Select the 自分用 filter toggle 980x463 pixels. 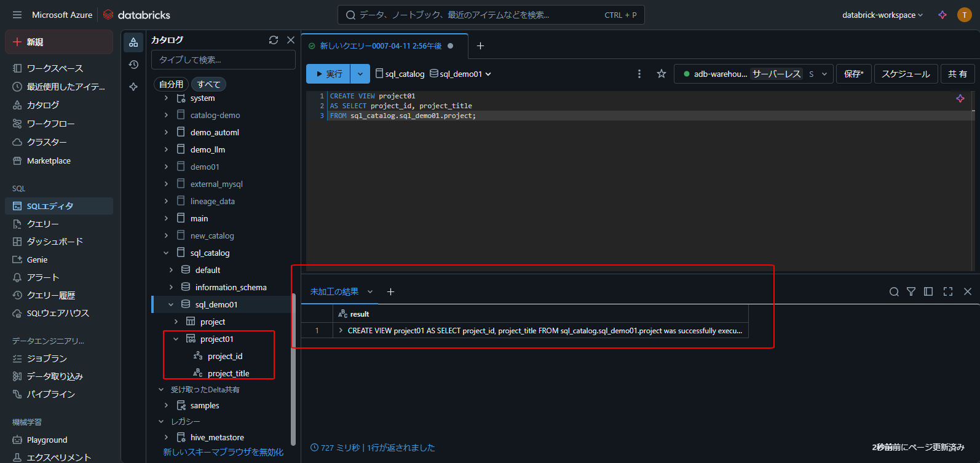171,84
